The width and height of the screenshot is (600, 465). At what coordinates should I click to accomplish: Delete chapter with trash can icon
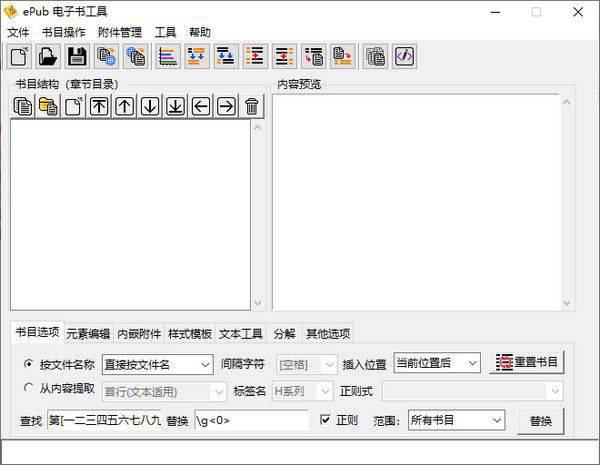pos(251,106)
